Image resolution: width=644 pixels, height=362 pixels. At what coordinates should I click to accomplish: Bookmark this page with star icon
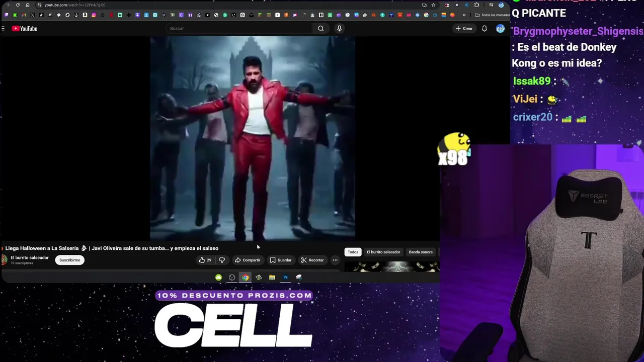point(433,5)
